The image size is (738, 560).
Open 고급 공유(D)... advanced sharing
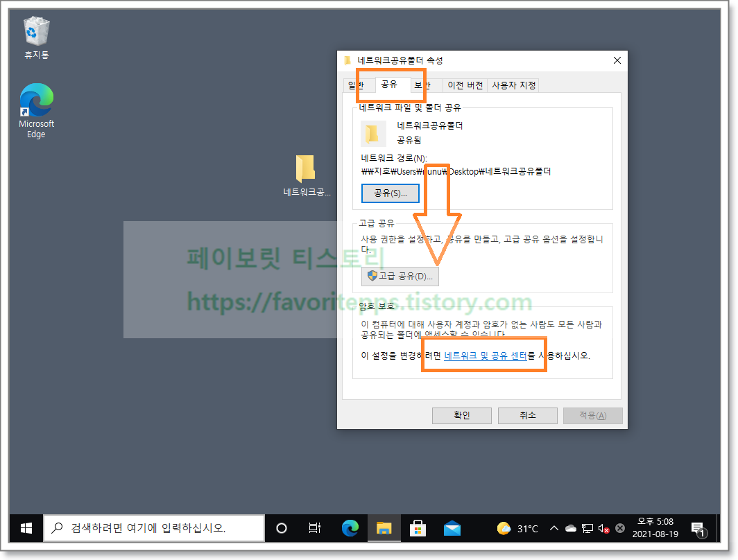click(x=400, y=276)
